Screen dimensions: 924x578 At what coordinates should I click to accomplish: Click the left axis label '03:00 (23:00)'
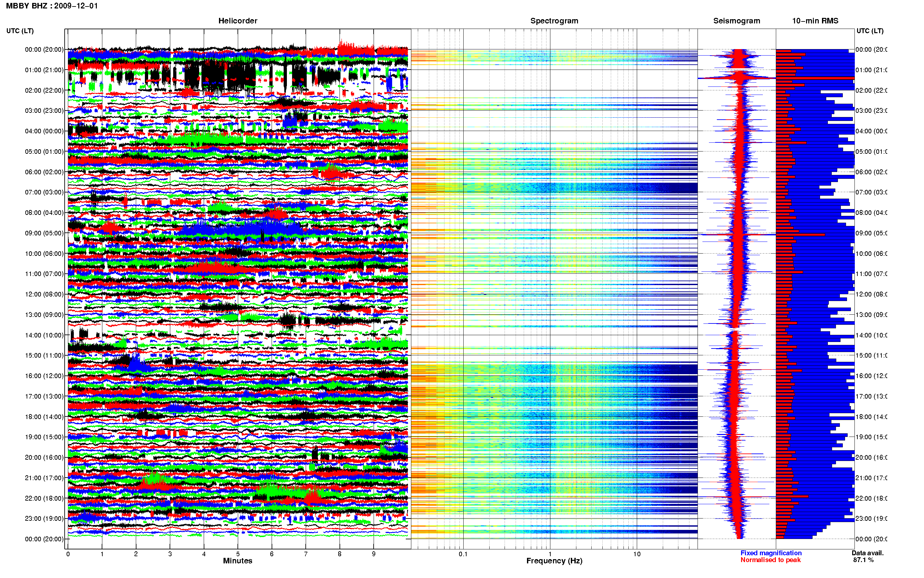coord(44,111)
